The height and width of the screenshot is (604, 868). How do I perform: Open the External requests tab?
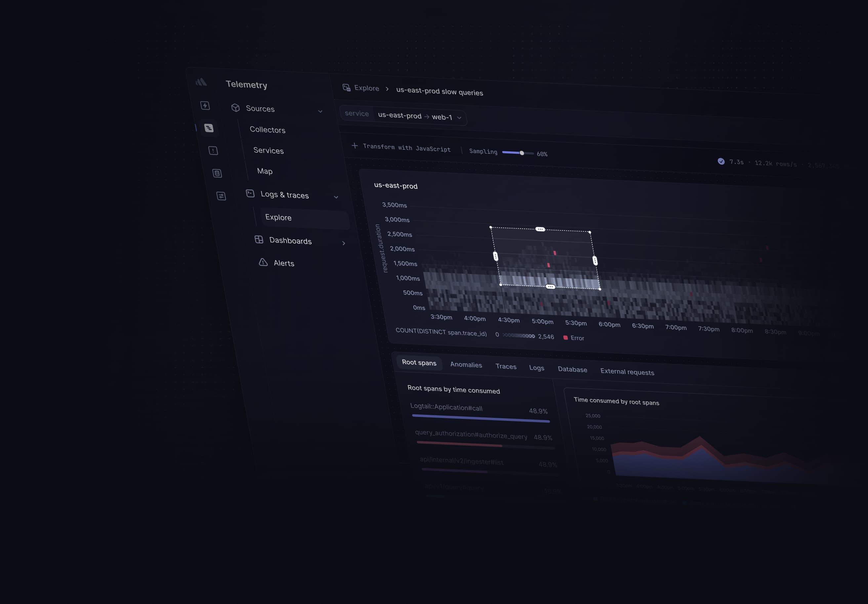(x=627, y=372)
